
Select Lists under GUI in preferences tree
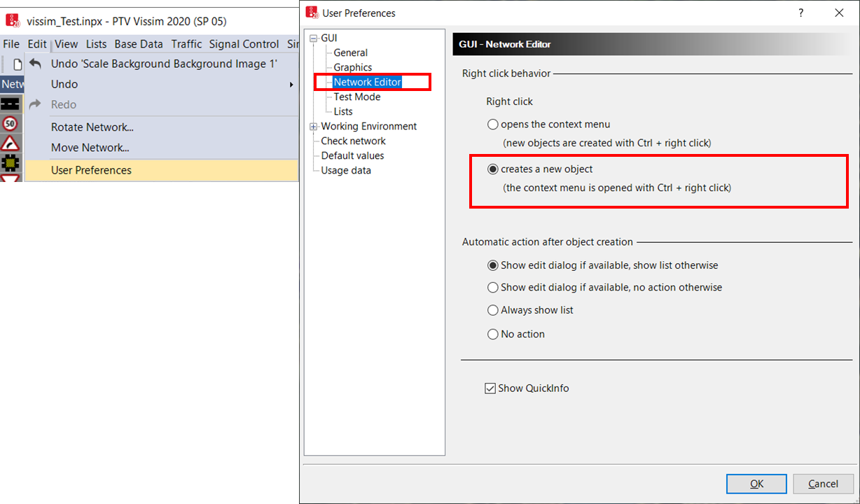[x=343, y=111]
